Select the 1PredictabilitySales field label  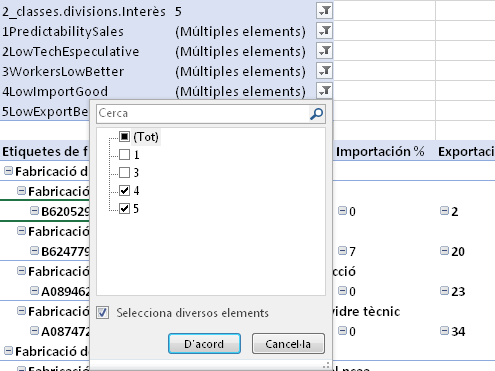click(x=63, y=32)
